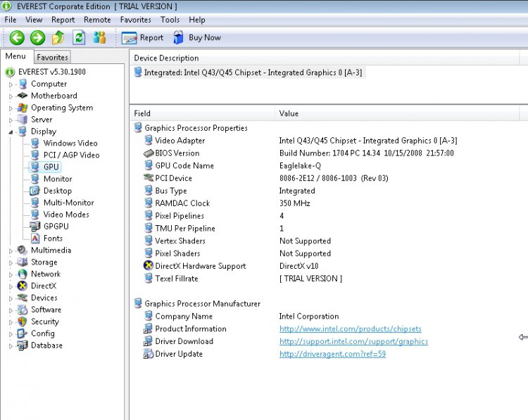Image resolution: width=528 pixels, height=420 pixels.
Task: Click the Buy Now toolbar button
Action: pyautogui.click(x=197, y=38)
